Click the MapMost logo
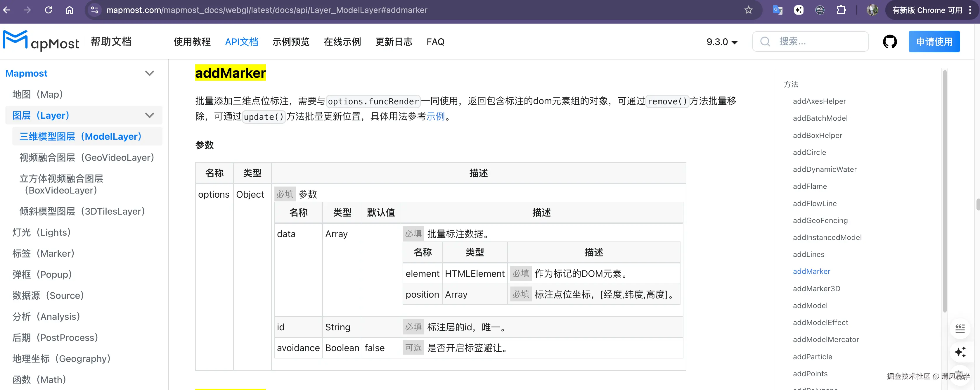This screenshot has height=390, width=980. [x=41, y=41]
